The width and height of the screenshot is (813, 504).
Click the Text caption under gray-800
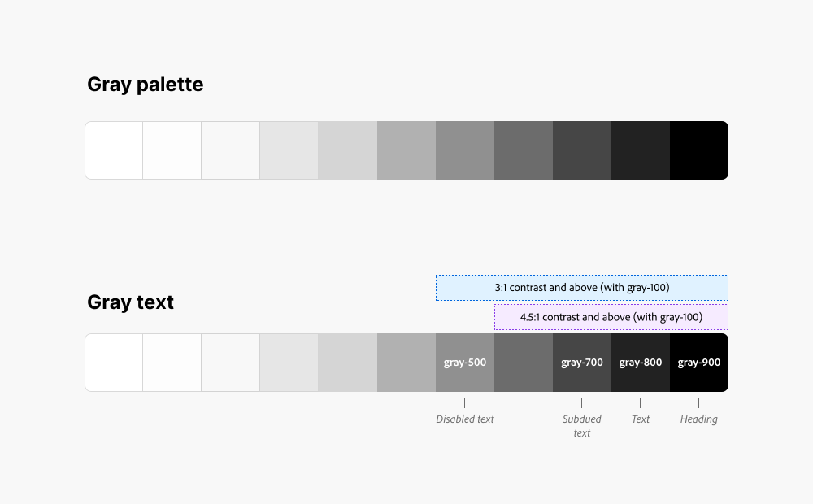(641, 419)
